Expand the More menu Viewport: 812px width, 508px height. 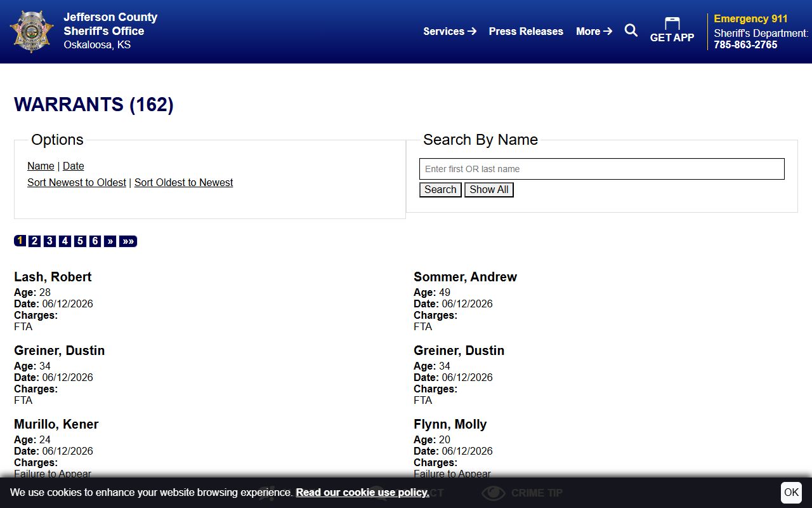594,31
